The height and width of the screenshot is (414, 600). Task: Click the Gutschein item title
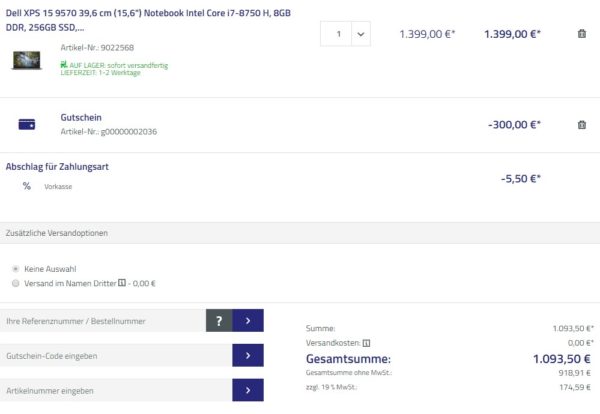[81, 117]
